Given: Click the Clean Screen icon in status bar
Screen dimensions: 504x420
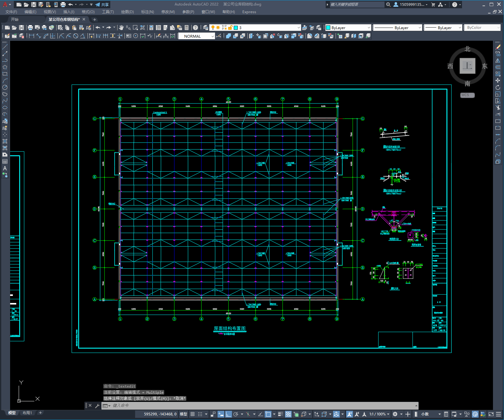Looking at the screenshot, I should pyautogui.click(x=491, y=414).
